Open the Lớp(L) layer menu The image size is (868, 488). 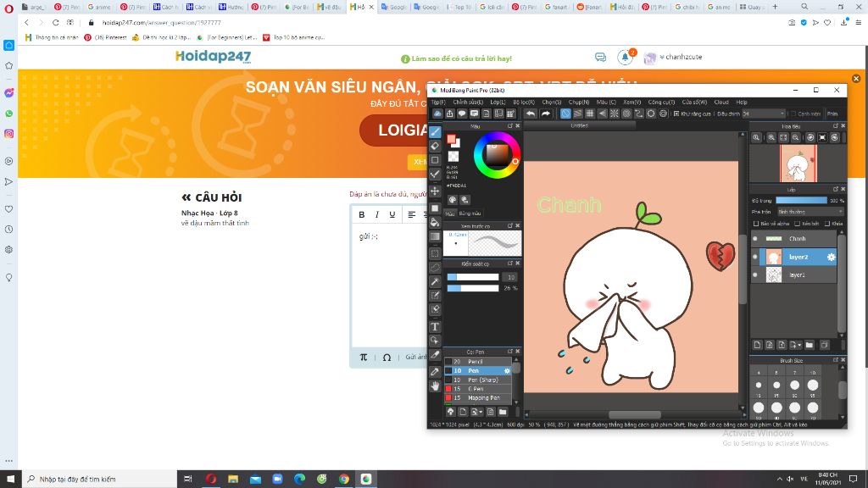pos(498,102)
